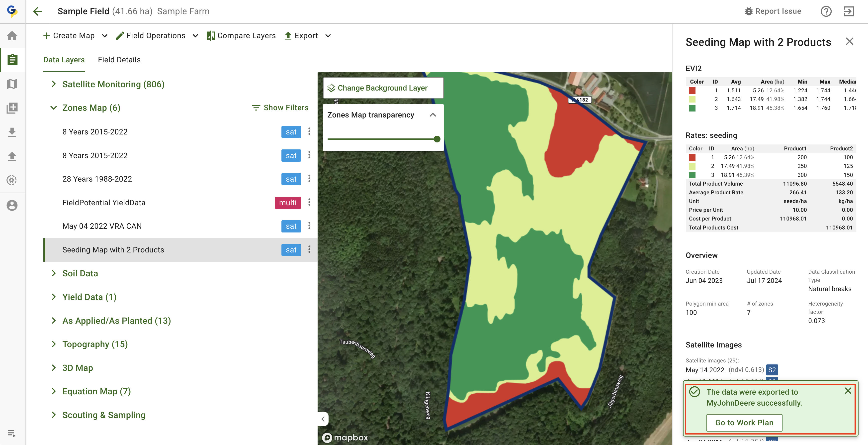Open the user account sidebar icon
Image resolution: width=868 pixels, height=445 pixels.
click(12, 205)
